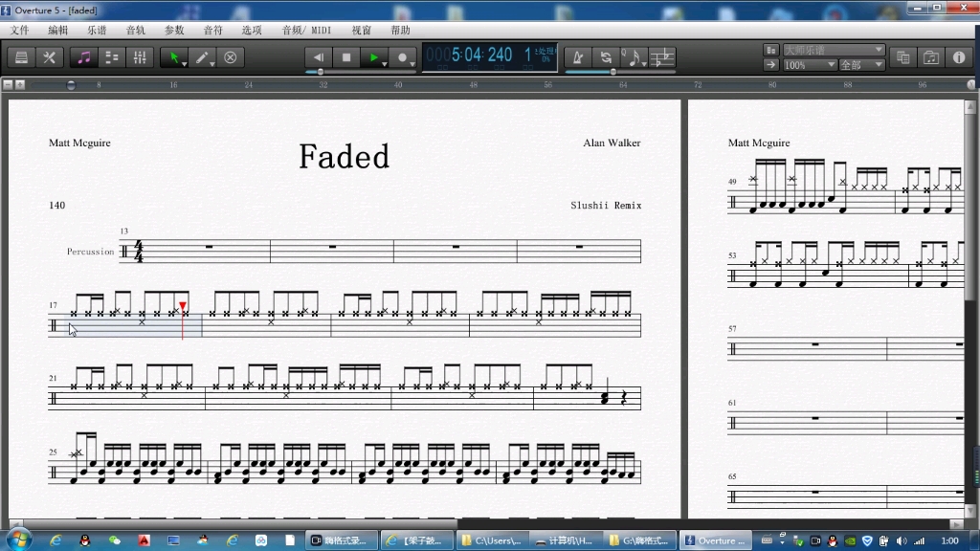The image size is (980, 551).
Task: Click the Slushii Remix text
Action: (606, 206)
